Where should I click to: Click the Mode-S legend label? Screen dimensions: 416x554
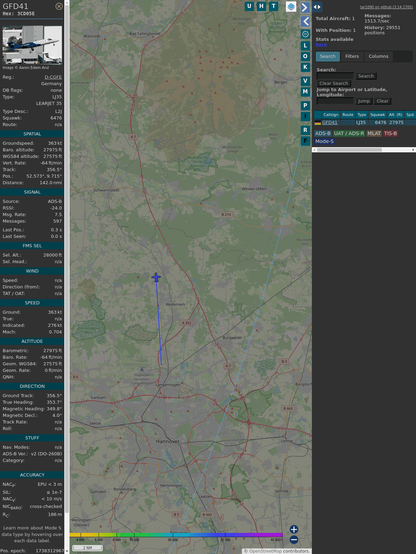324,141
